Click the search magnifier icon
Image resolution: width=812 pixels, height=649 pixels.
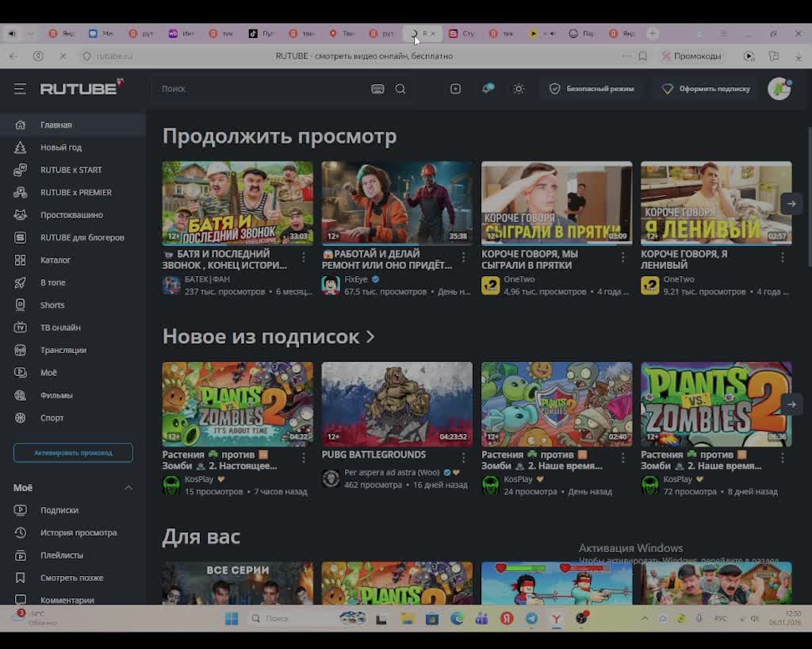[x=400, y=89]
